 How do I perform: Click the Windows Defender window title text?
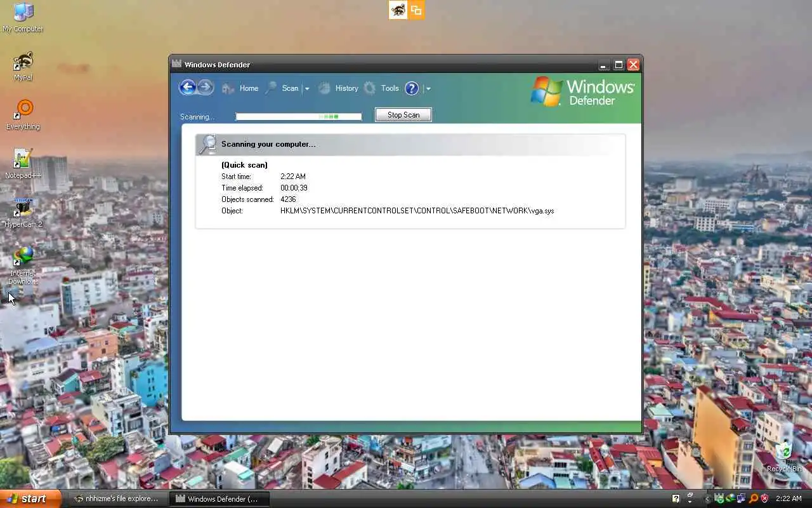point(217,64)
